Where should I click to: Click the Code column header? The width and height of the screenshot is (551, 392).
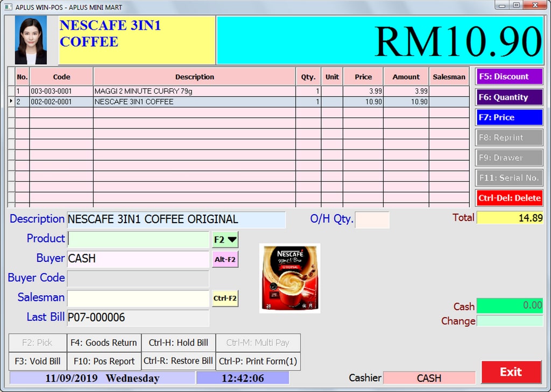coord(61,76)
